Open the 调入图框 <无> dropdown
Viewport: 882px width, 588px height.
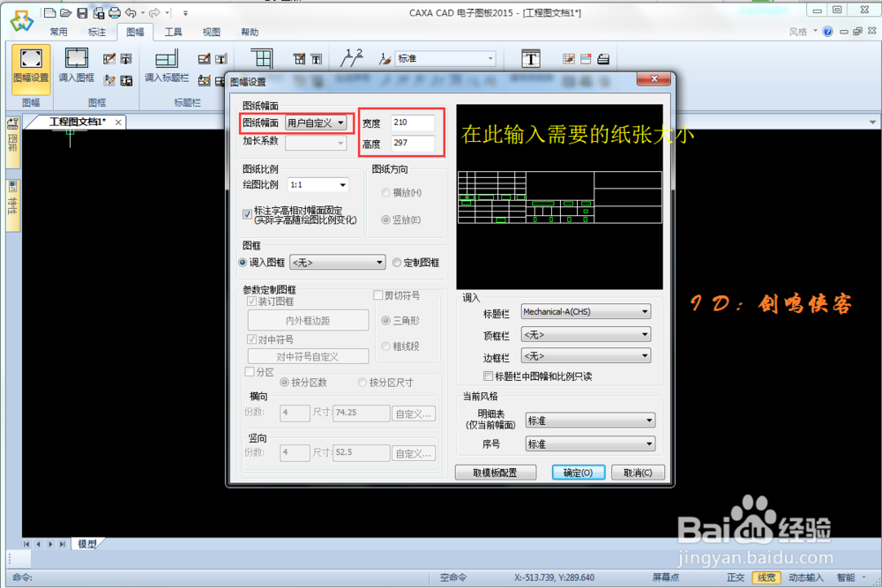click(x=337, y=263)
